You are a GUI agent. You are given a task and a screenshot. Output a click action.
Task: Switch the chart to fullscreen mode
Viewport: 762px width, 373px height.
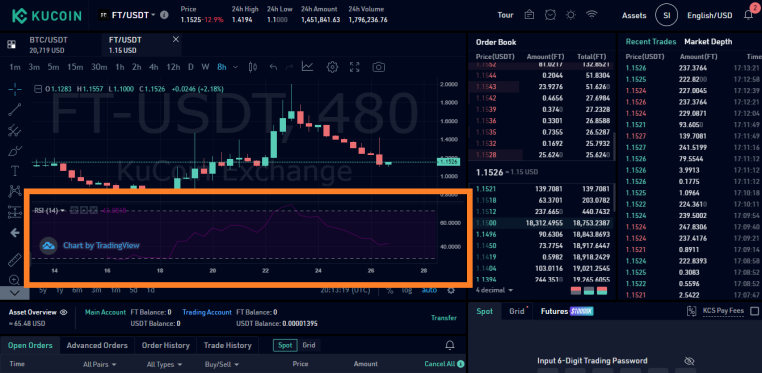[355, 67]
